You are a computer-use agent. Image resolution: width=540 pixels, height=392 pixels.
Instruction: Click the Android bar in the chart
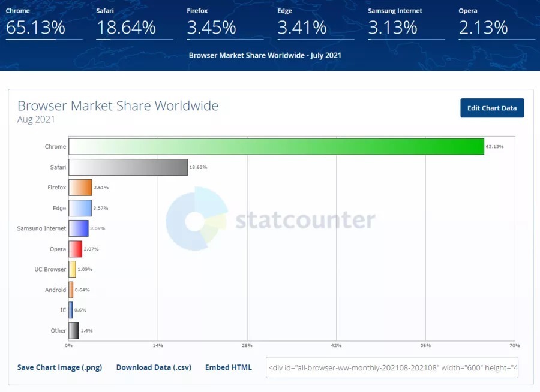click(x=71, y=290)
